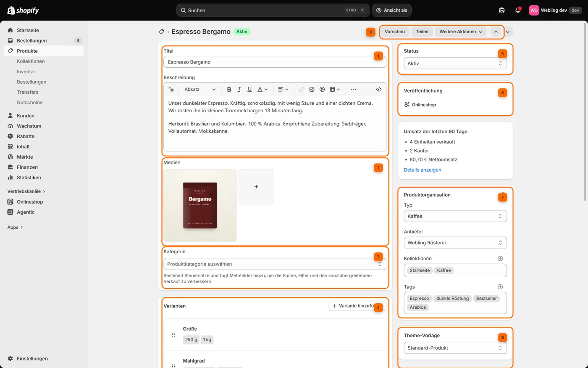
Task: Expand the Vertriebskanäle section
Action: [x=26, y=191]
